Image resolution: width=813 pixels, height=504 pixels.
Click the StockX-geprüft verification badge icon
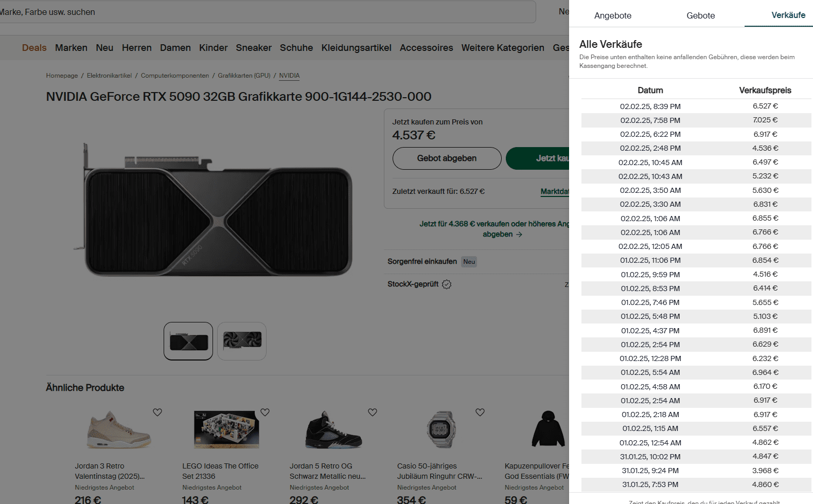(x=447, y=284)
